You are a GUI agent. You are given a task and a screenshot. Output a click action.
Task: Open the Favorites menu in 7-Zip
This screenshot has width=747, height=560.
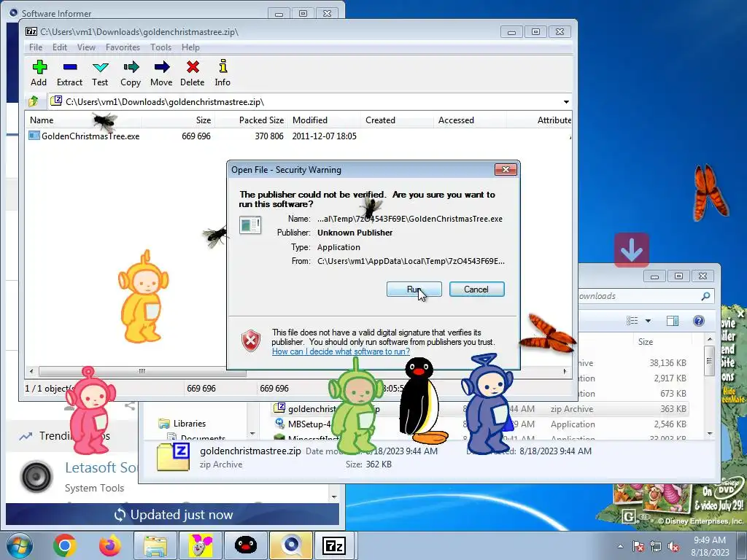pos(123,47)
